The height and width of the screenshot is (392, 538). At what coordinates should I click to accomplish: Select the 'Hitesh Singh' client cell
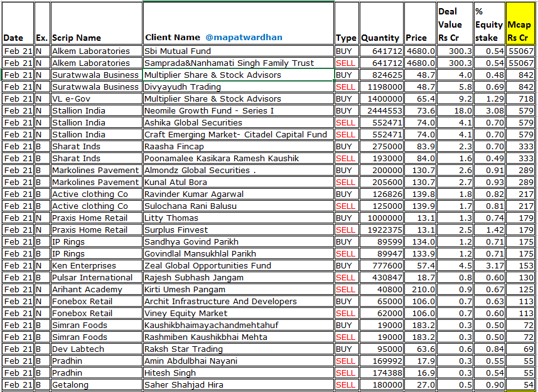pyautogui.click(x=239, y=373)
